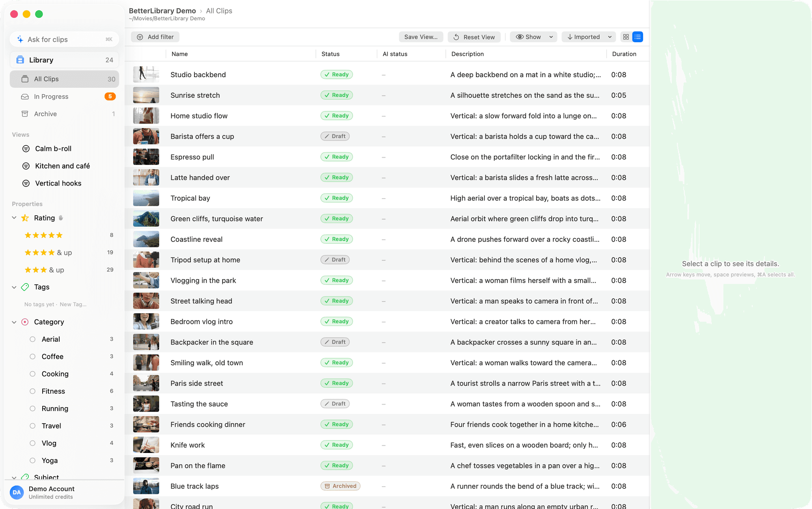Select the Fitness category radio button
The height and width of the screenshot is (509, 812).
(32, 391)
